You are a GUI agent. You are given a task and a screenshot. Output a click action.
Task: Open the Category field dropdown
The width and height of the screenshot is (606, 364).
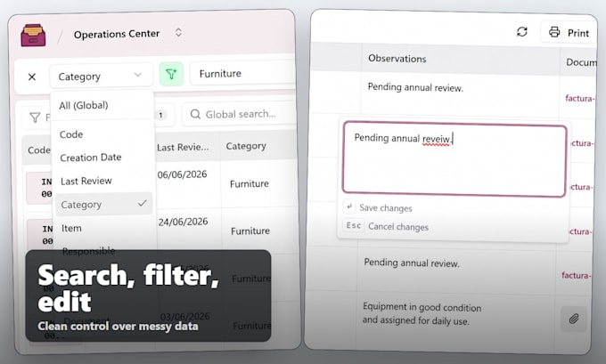(101, 76)
